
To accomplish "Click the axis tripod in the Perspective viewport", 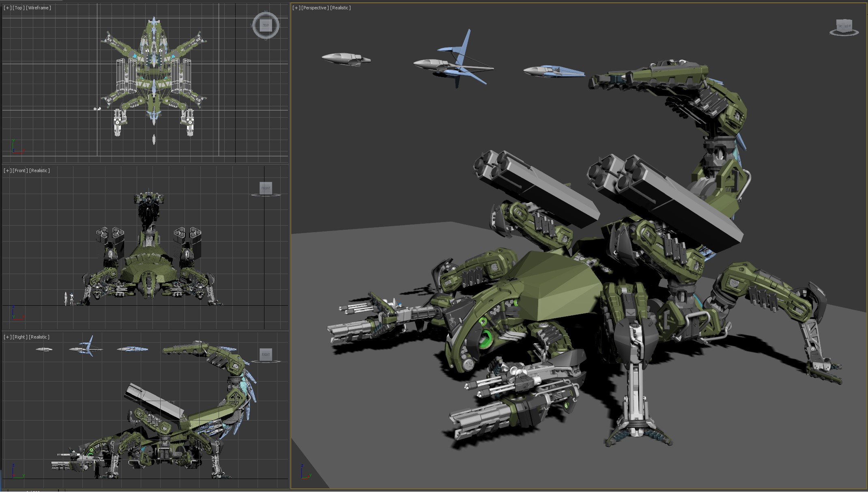I will click(x=305, y=473).
